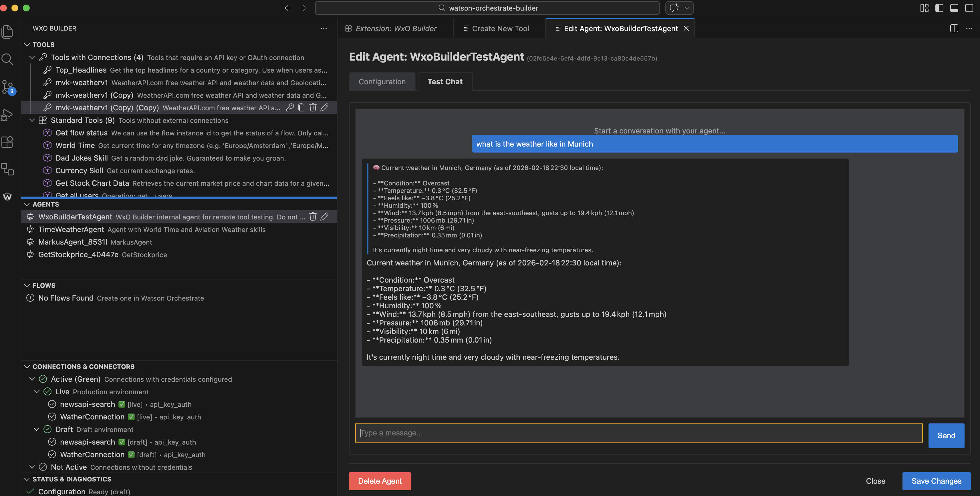
Task: Open the Run and Debug view
Action: [x=8, y=115]
